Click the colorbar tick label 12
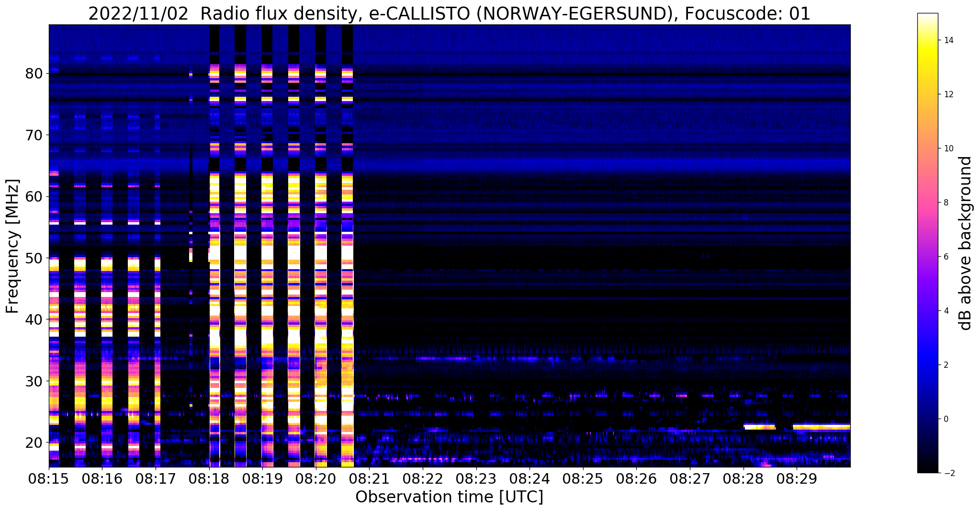 (x=947, y=94)
